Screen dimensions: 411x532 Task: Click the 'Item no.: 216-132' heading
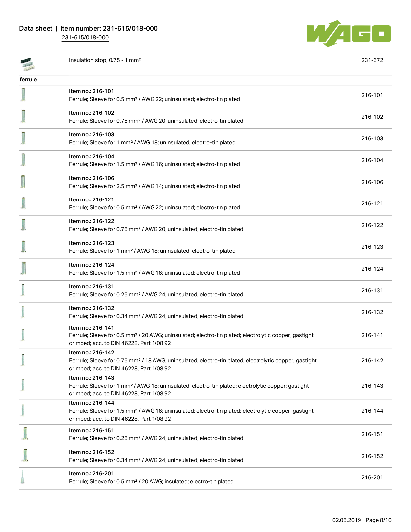pyautogui.click(x=91, y=308)
